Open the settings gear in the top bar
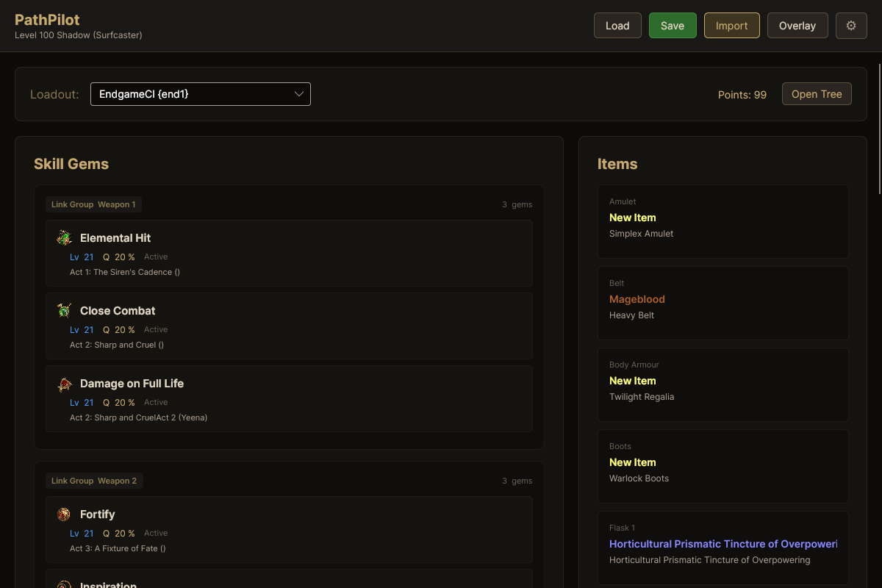 coord(850,25)
